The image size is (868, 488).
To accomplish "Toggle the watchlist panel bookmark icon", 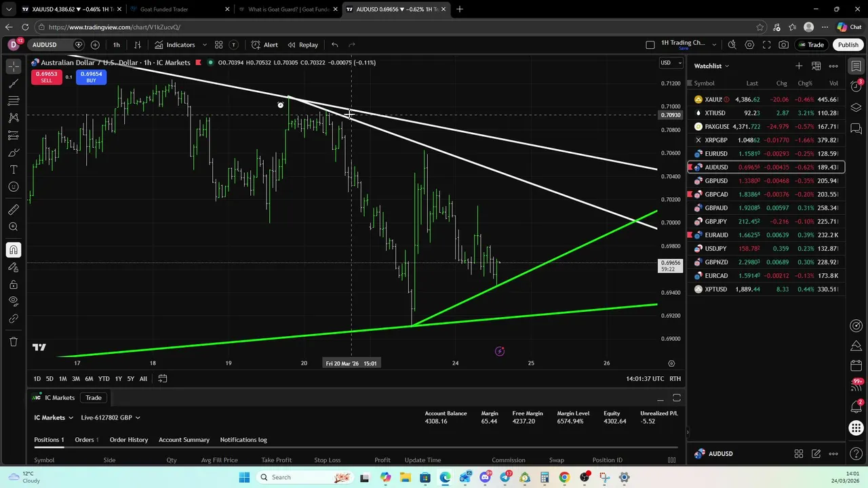I will [x=856, y=66].
